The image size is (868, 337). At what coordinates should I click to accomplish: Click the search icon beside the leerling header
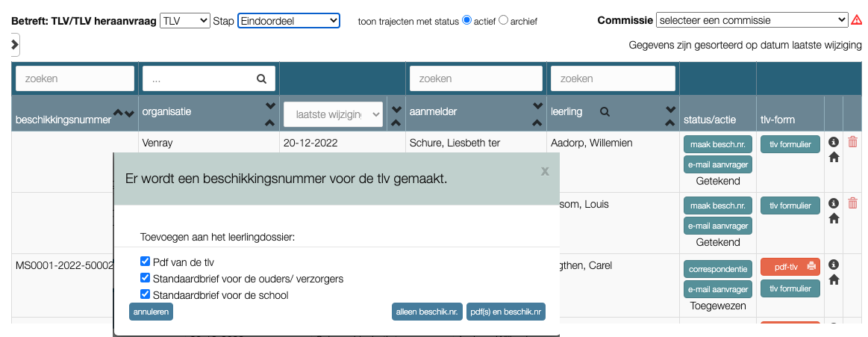[x=605, y=111]
